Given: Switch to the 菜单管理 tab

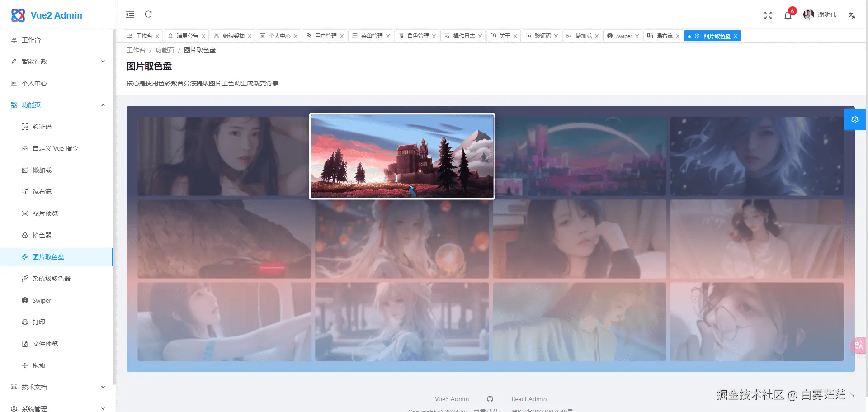Looking at the screenshot, I should tap(371, 36).
